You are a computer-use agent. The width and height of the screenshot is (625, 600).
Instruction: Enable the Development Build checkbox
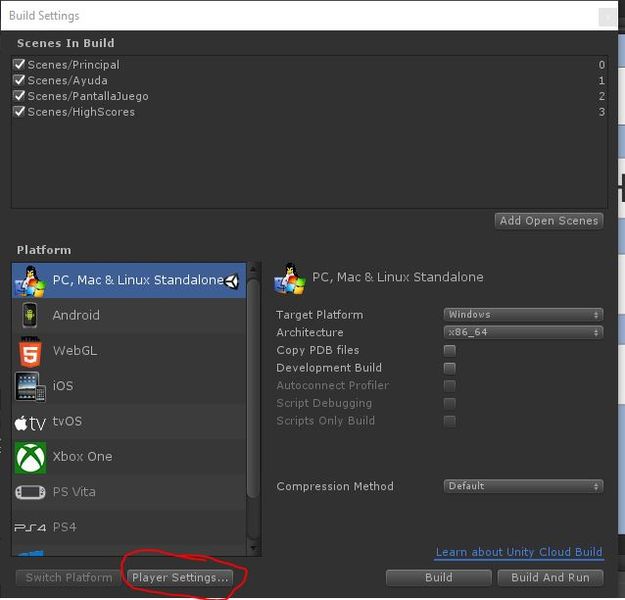[450, 368]
